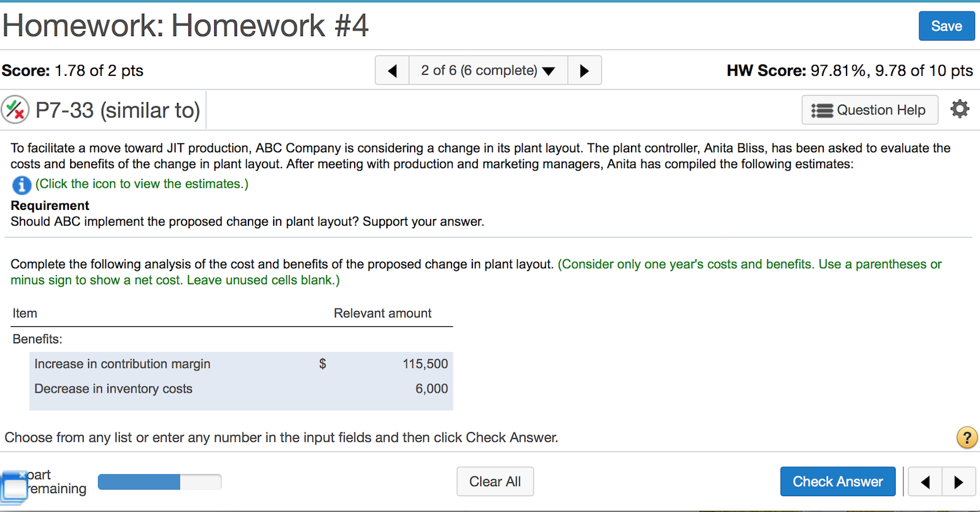The height and width of the screenshot is (512, 980).
Task: Click the Check Answer button
Action: pos(838,481)
